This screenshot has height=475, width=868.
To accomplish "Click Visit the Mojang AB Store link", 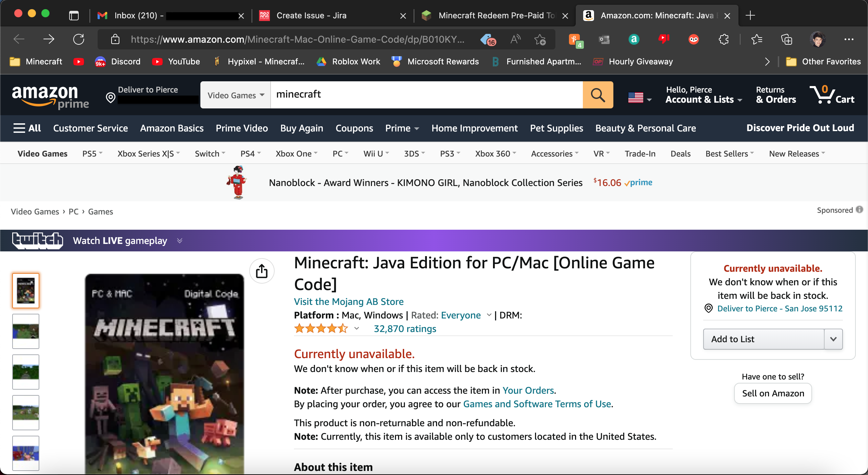I will [349, 302].
